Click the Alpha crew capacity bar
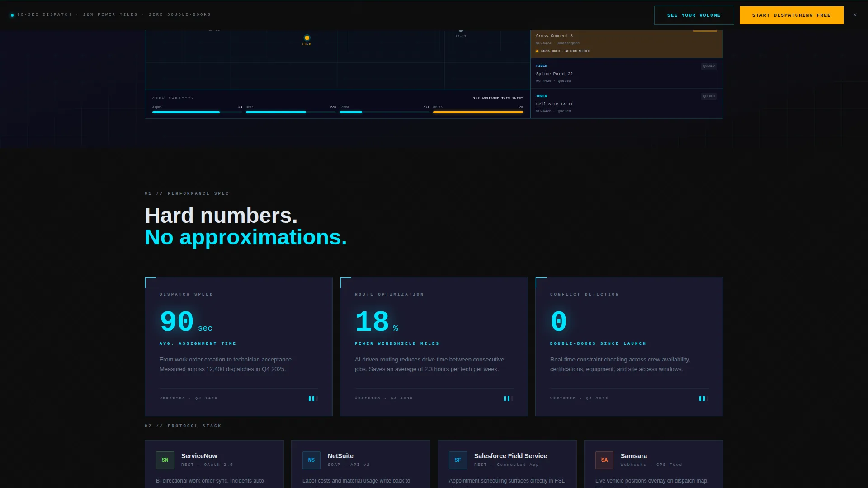The height and width of the screenshot is (488, 868). [x=197, y=112]
